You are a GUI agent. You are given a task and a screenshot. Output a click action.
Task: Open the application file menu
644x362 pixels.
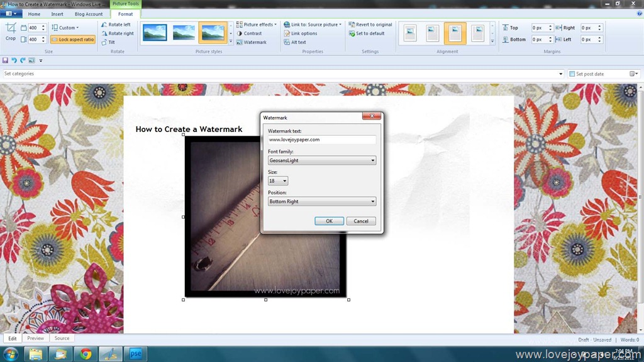tap(11, 14)
